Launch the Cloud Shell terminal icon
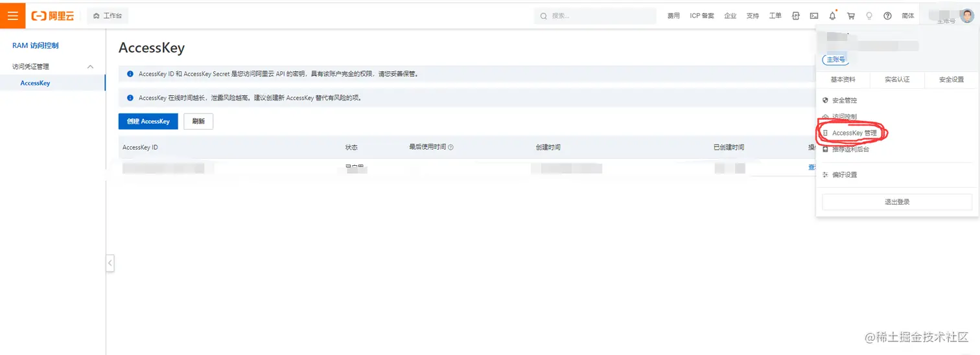The width and height of the screenshot is (980, 355). [x=814, y=16]
